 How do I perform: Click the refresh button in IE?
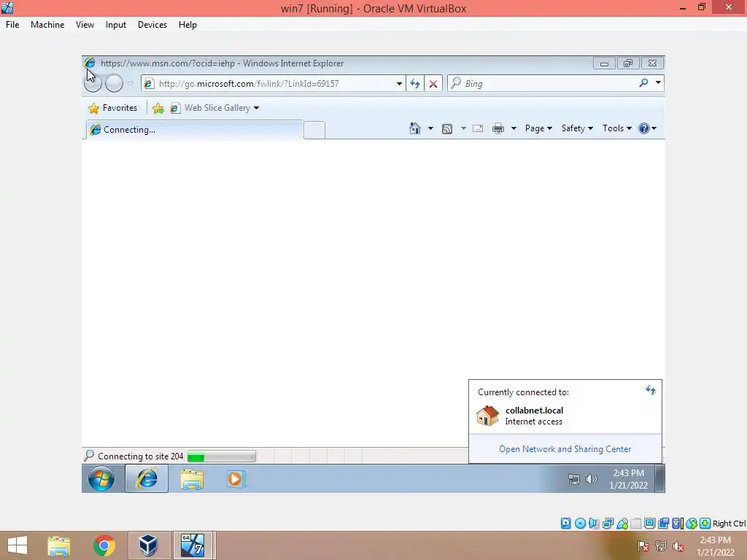[415, 84]
